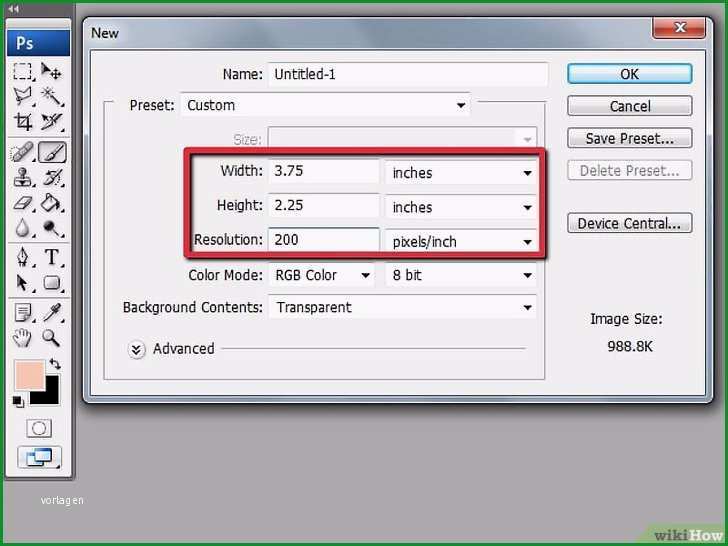Select the Eraser tool
728x546 pixels.
click(x=22, y=202)
